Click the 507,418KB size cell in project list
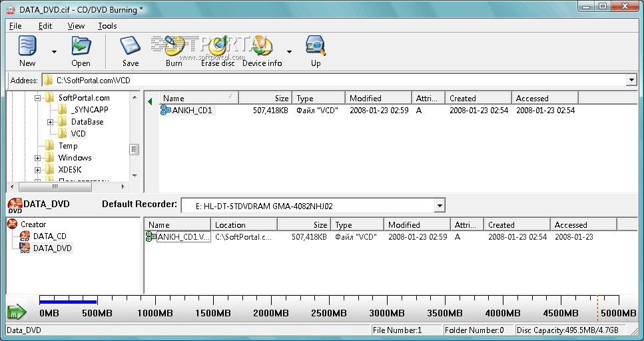Screen dimensions: 644x341 point(309,237)
